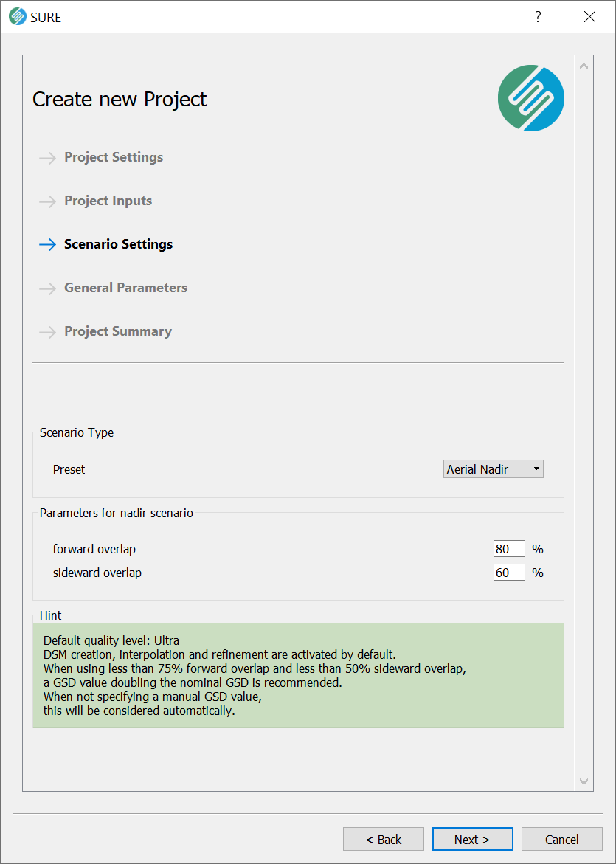Screen dimensions: 616x864
Task: Click the Next button
Action: click(x=472, y=839)
